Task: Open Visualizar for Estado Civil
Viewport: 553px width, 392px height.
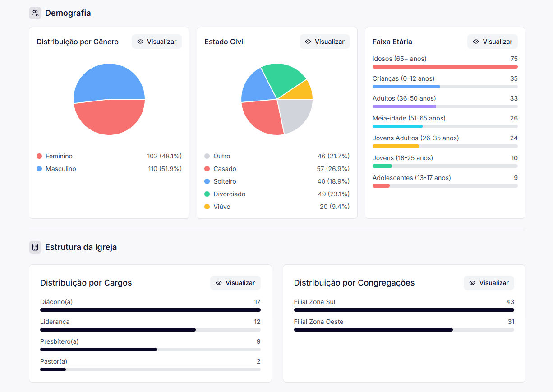Action: coord(325,42)
